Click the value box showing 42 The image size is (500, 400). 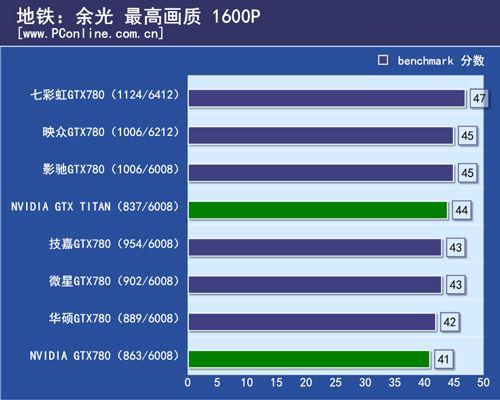click(x=449, y=322)
